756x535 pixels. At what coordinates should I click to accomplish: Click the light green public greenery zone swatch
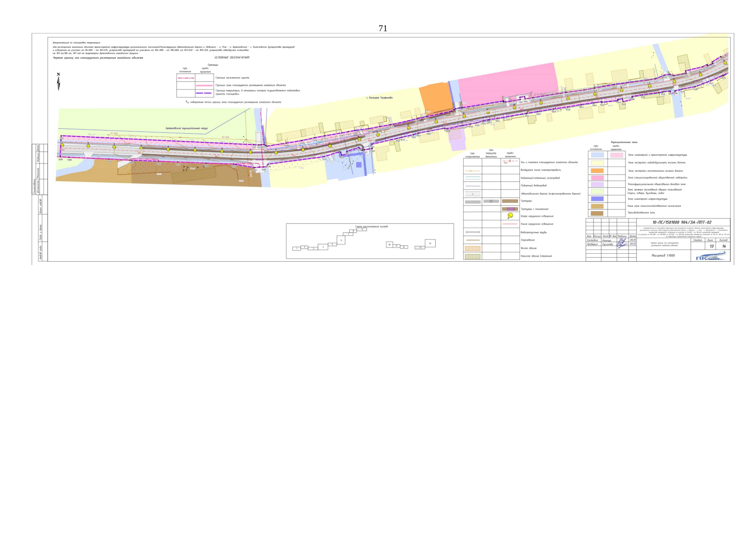tap(597, 191)
